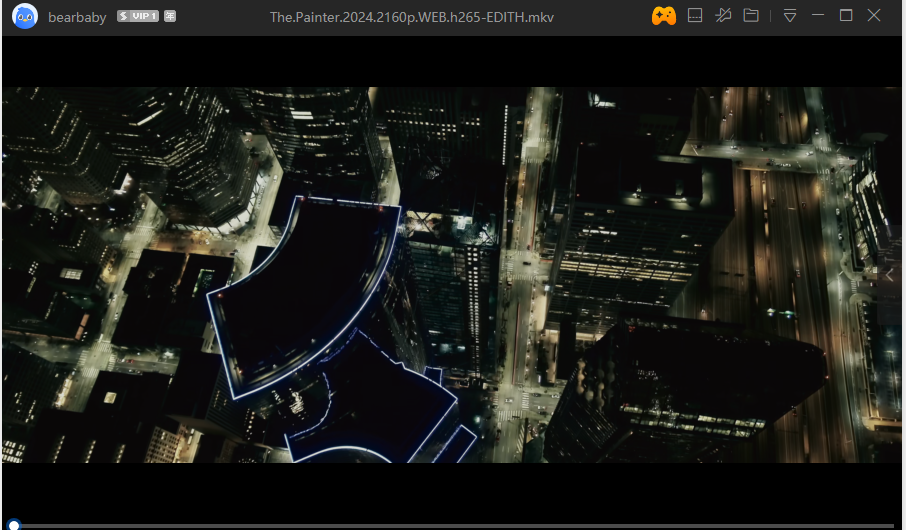
Task: Expand the main menu triangle dropdown
Action: pyautogui.click(x=790, y=16)
